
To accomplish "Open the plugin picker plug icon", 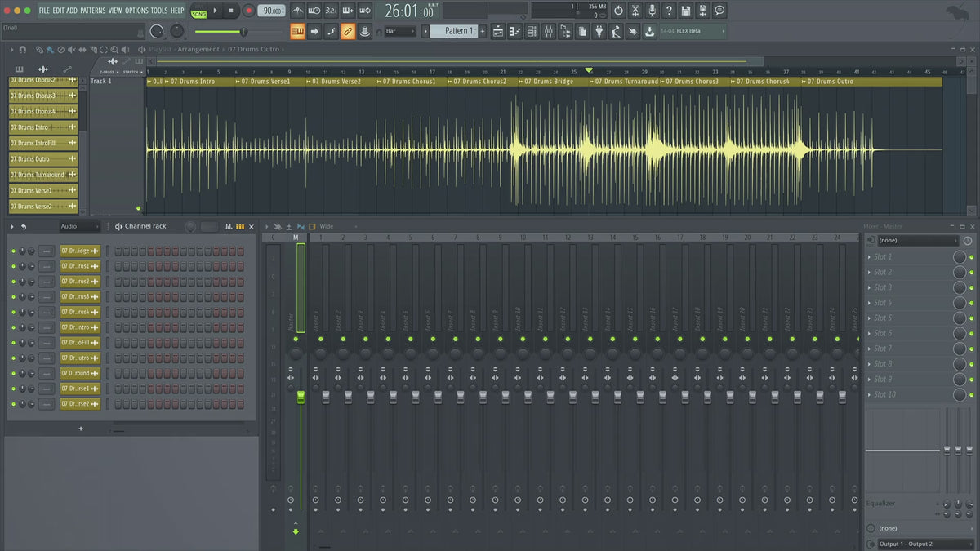I will [x=599, y=31].
